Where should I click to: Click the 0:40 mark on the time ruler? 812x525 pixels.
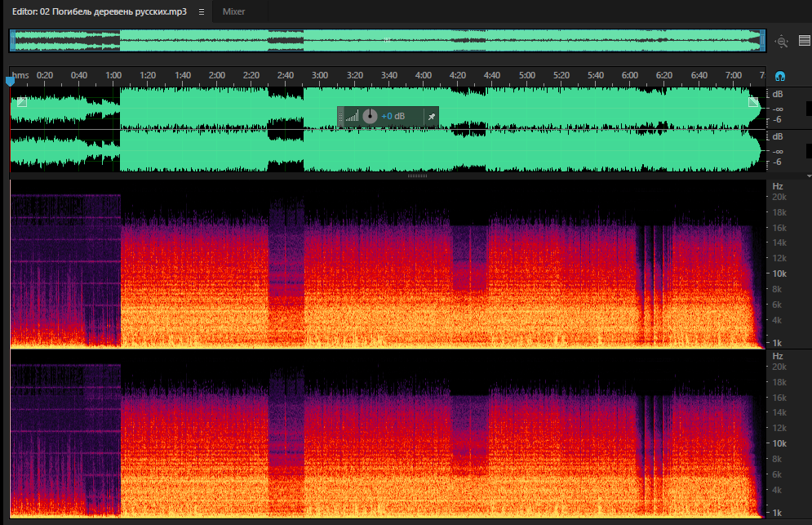point(78,75)
